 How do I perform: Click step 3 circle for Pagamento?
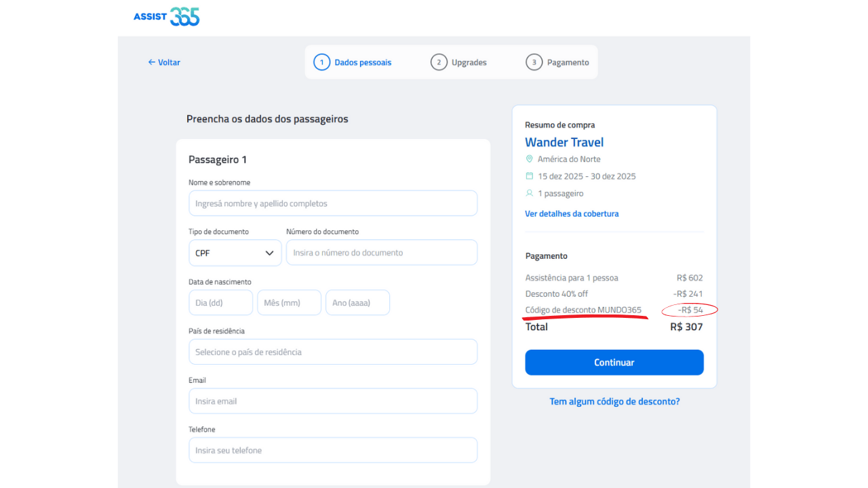(x=534, y=62)
